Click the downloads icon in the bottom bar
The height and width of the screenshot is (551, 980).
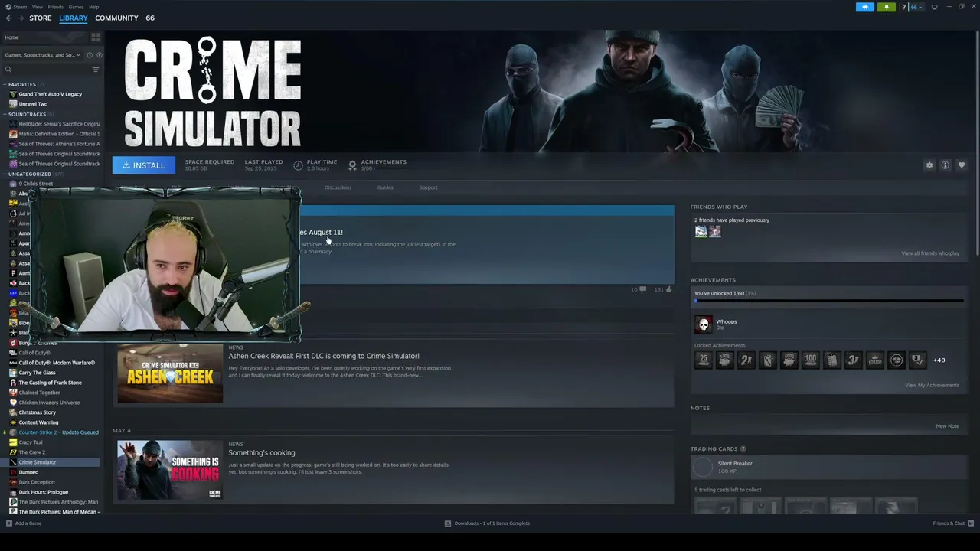[x=448, y=523]
